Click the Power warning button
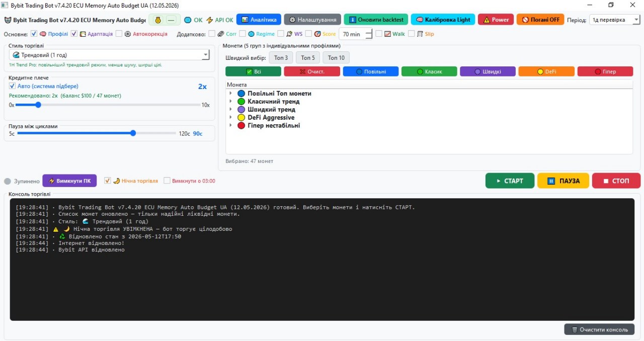Viewport: 644px width, 341px height. [x=496, y=20]
